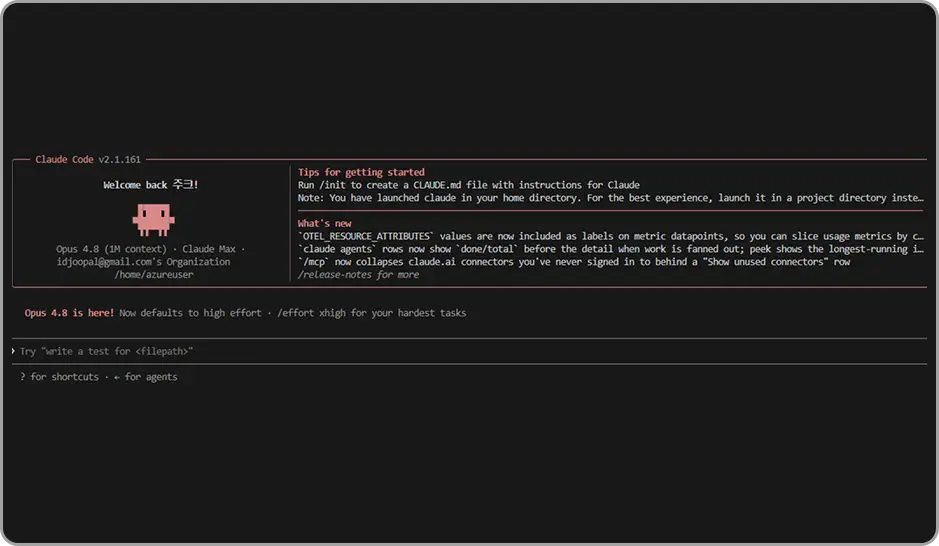Click the 'Claude Max' plan label
Screen dimensions: 939x546
pyautogui.click(x=209, y=248)
